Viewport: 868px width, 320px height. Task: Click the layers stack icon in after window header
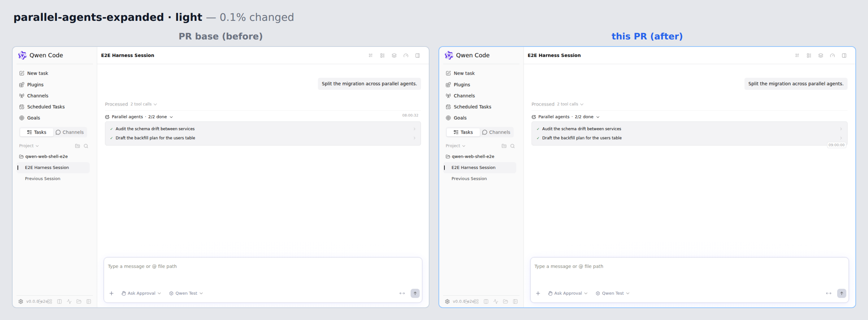coord(821,55)
